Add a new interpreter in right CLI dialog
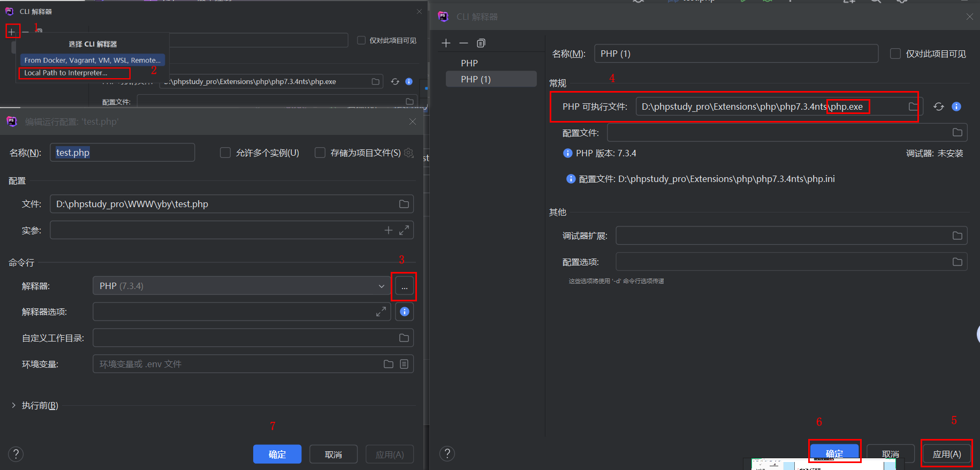 (x=446, y=43)
